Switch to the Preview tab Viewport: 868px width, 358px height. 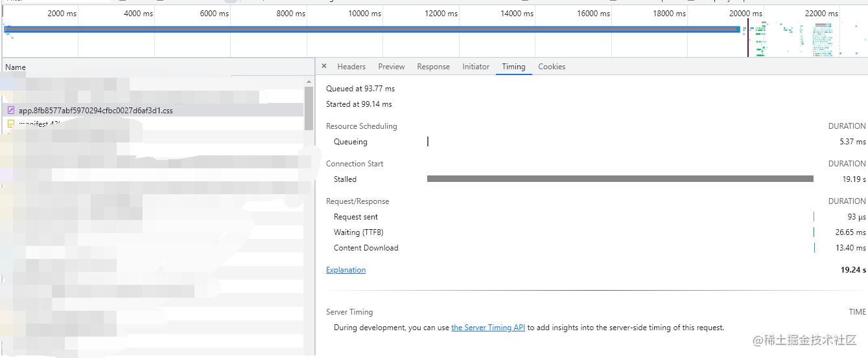pyautogui.click(x=392, y=67)
